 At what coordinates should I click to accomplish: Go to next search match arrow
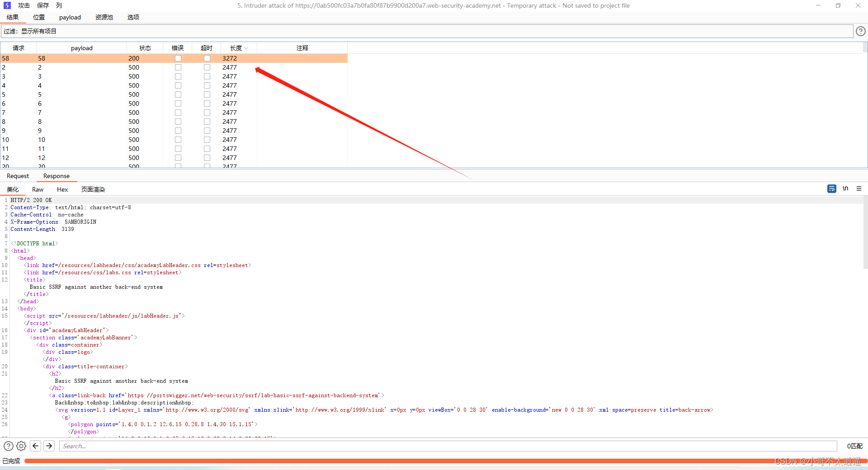49,446
